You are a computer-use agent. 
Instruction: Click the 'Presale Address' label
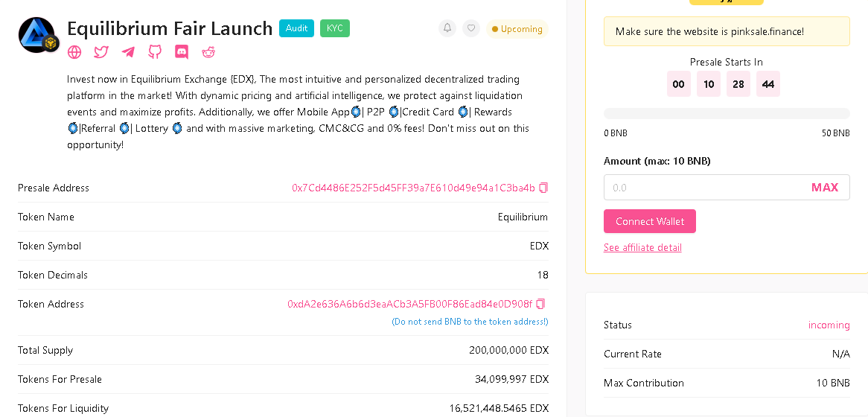coord(53,188)
